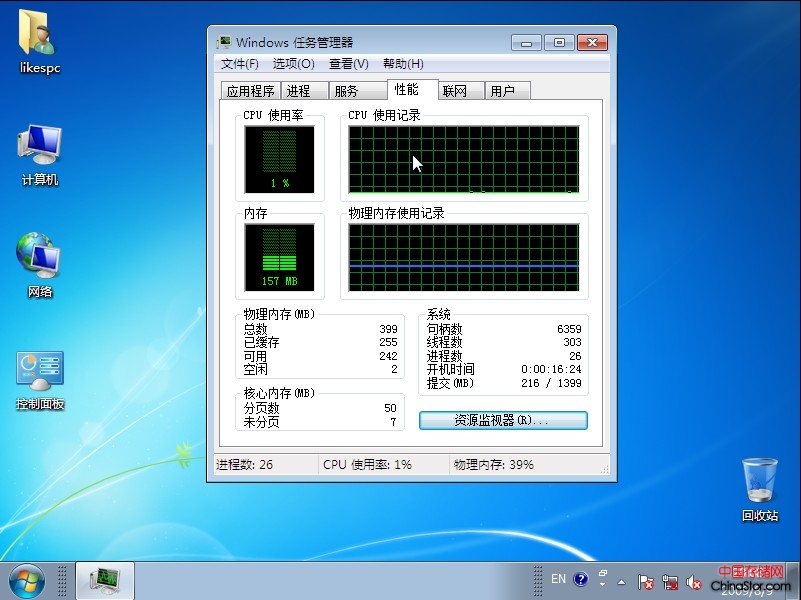Screen dimensions: 801x600
Task: Click the EN input language indicator
Action: (558, 579)
